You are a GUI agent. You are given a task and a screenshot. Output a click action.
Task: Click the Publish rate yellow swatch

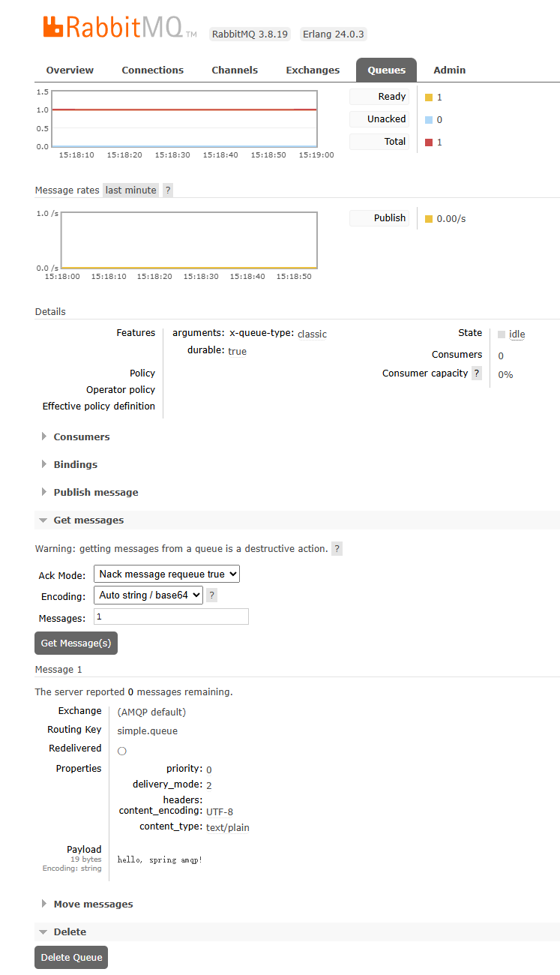[429, 219]
